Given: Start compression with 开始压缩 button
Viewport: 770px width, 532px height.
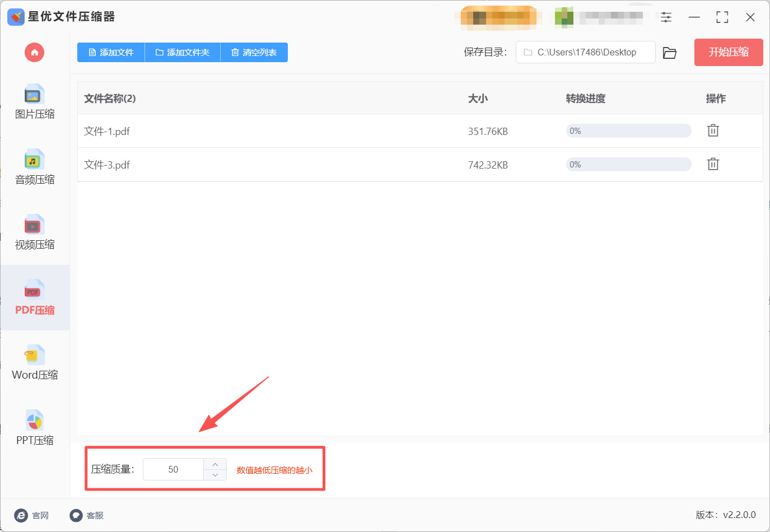Looking at the screenshot, I should click(x=729, y=52).
